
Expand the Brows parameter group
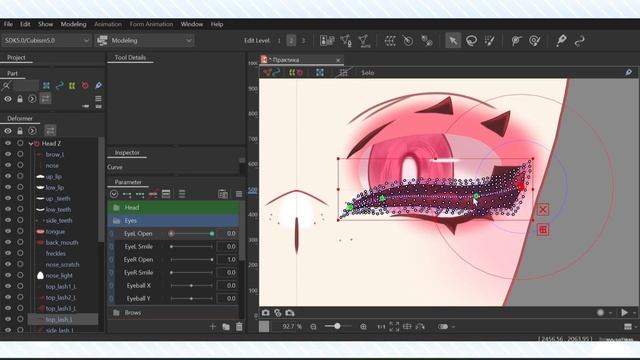[116, 312]
